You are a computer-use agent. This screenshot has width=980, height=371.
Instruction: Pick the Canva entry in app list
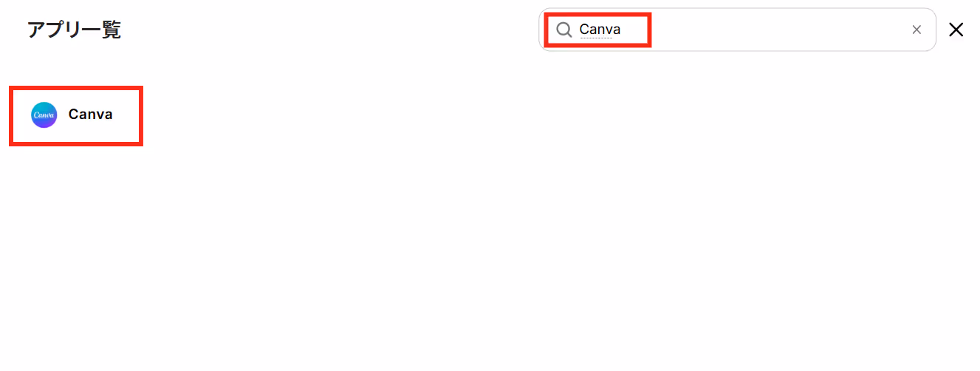75,116
